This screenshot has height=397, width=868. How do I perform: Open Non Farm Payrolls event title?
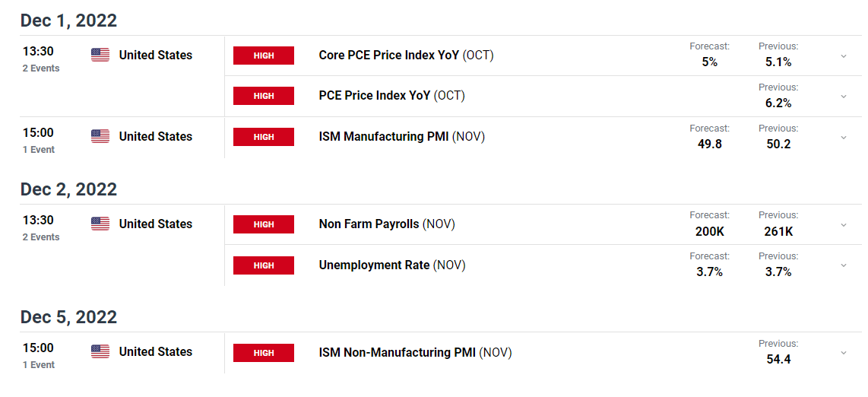click(x=369, y=224)
